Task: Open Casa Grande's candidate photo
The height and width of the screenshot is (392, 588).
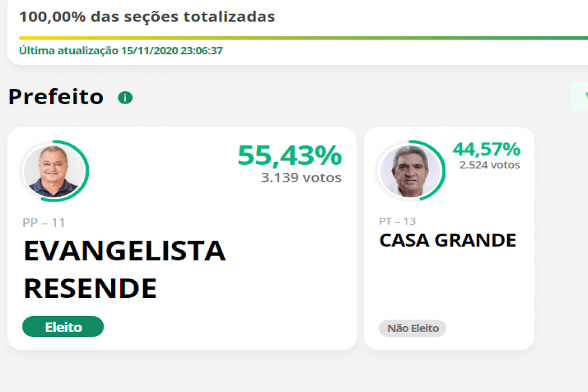Action: point(410,171)
